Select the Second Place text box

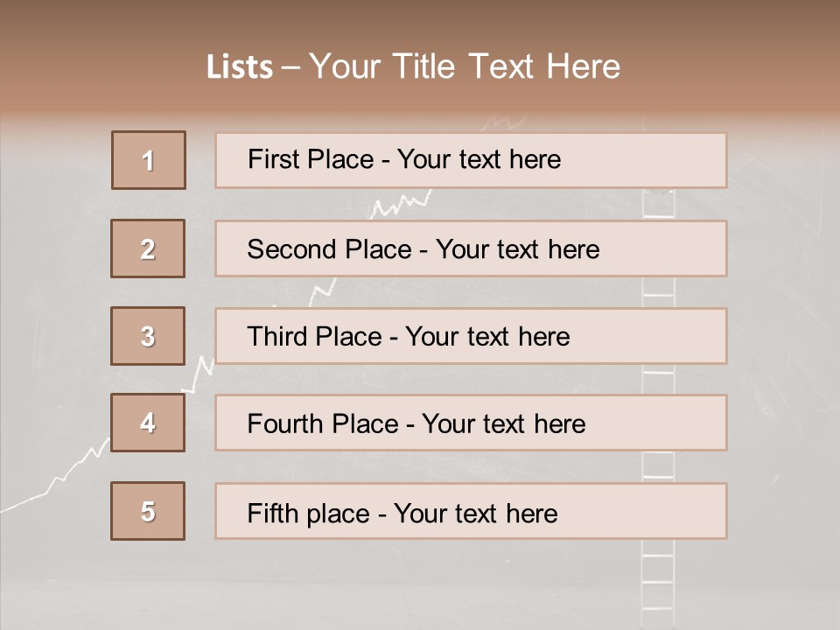[x=471, y=248]
